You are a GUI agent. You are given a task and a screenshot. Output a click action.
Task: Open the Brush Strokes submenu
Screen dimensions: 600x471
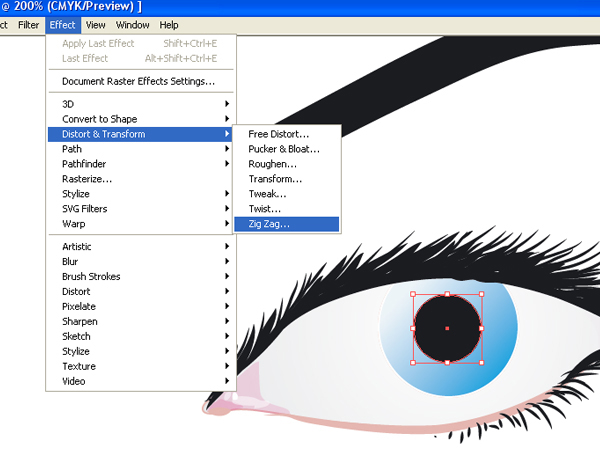(x=141, y=276)
